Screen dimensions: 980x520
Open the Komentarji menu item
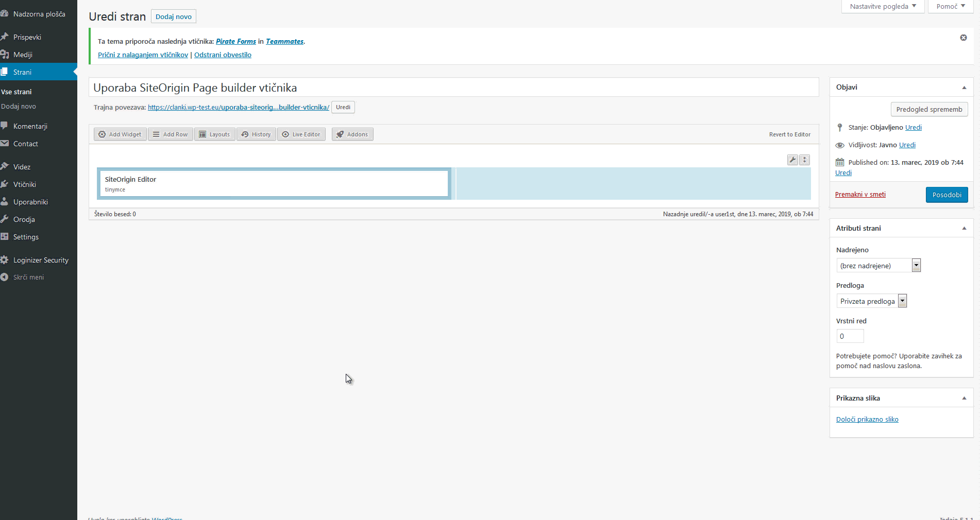point(39,126)
